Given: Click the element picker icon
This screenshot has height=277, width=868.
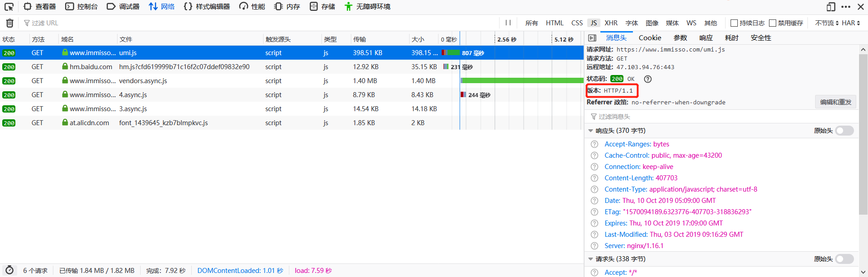Looking at the screenshot, I should (x=9, y=7).
